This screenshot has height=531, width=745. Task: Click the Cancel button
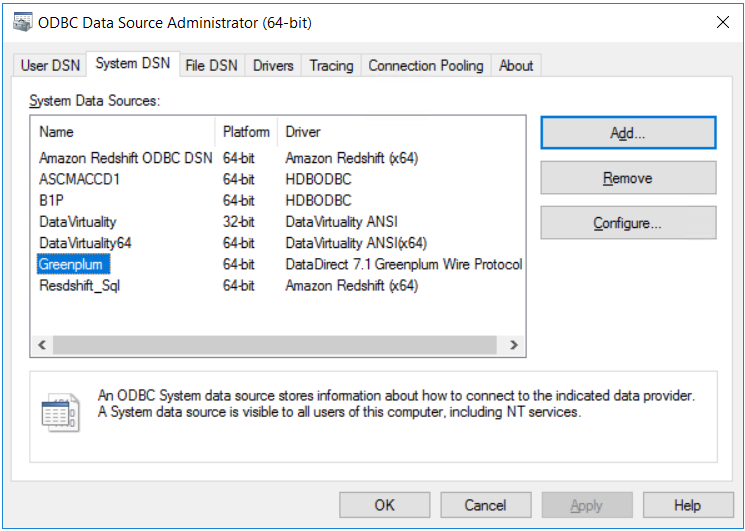(x=486, y=505)
